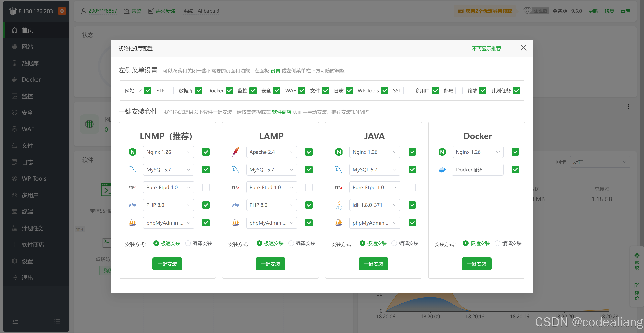Viewport: 644px width, 333px height.
Task: Click the 日志 sidebar icon
Action: click(14, 162)
